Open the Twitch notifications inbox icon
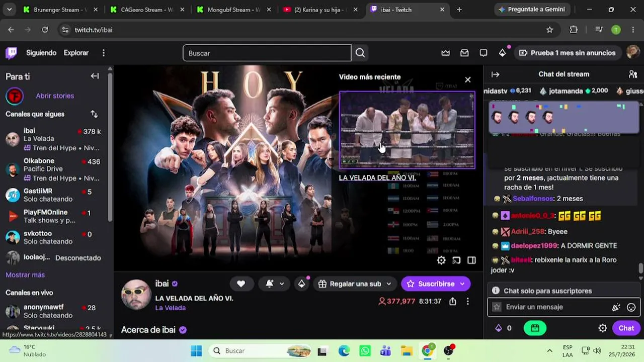The height and width of the screenshot is (362, 644). tap(464, 53)
